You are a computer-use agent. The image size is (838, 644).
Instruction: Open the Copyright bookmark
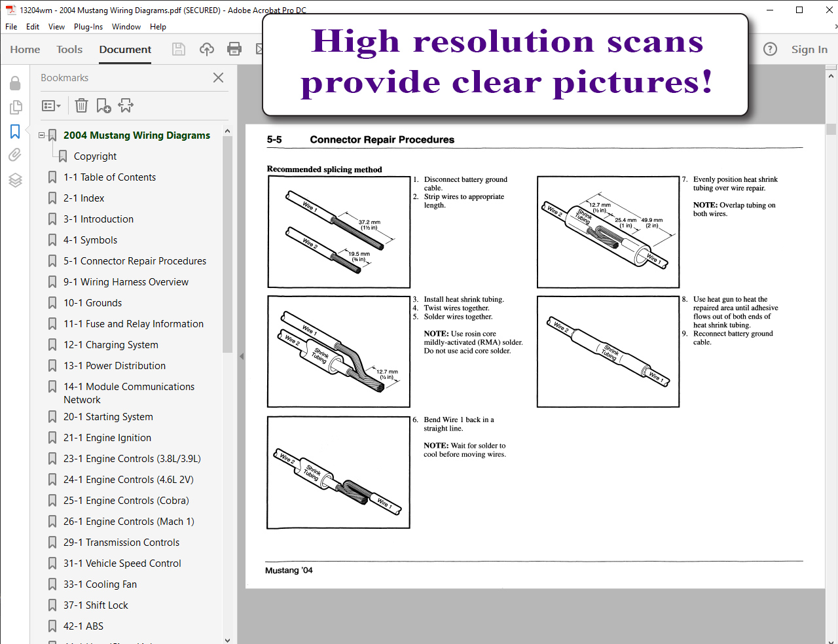click(x=95, y=156)
